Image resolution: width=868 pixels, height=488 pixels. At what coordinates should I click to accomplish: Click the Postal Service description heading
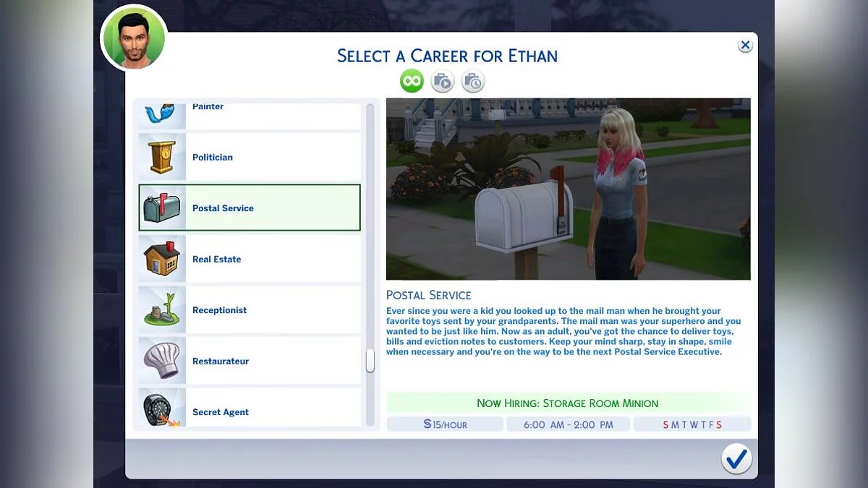click(x=429, y=295)
